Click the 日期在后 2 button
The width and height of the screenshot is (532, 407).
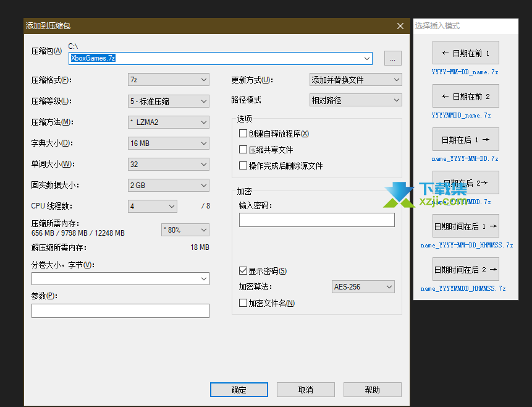tap(465, 182)
